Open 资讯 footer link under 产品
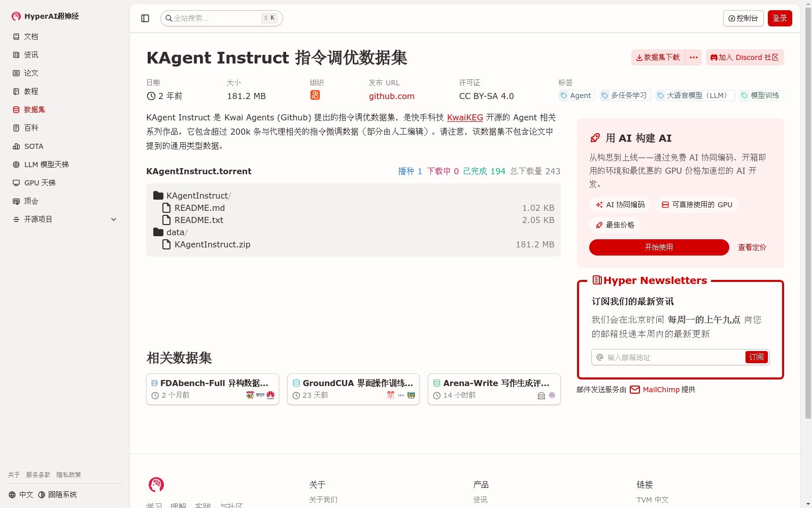This screenshot has height=508, width=812. point(480,500)
